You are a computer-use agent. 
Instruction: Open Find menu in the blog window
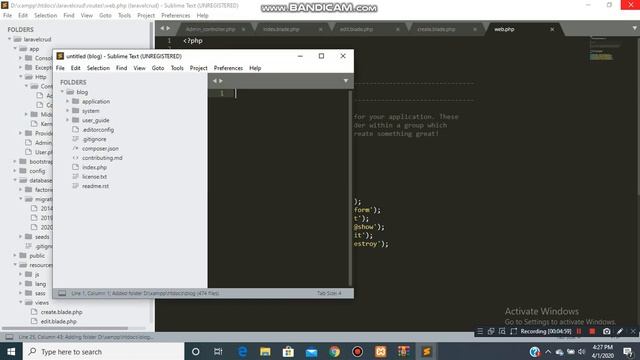[121, 68]
